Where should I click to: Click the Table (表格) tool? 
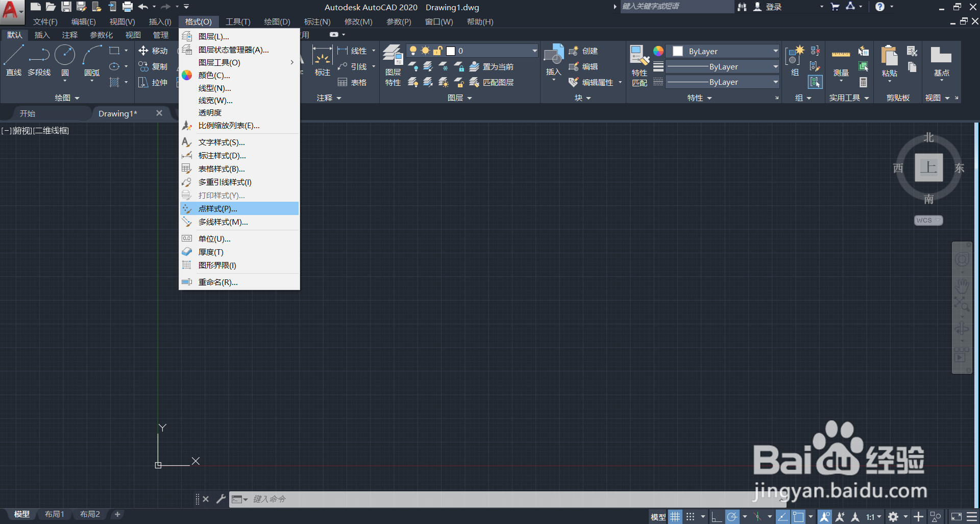[x=352, y=82]
